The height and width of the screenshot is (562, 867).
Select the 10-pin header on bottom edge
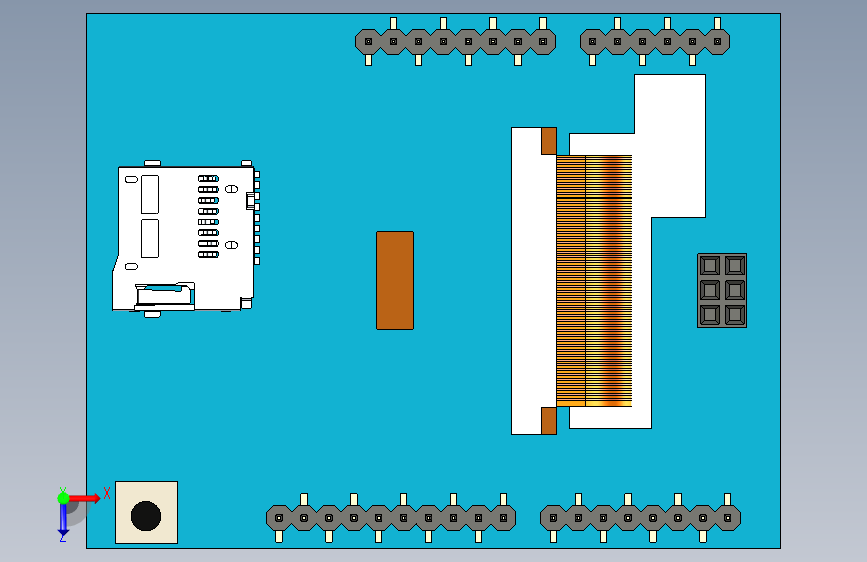(x=391, y=518)
